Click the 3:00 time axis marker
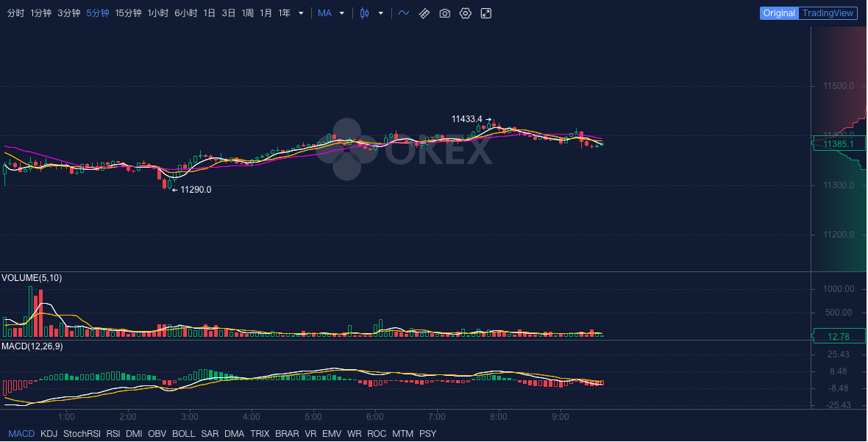 [x=189, y=416]
